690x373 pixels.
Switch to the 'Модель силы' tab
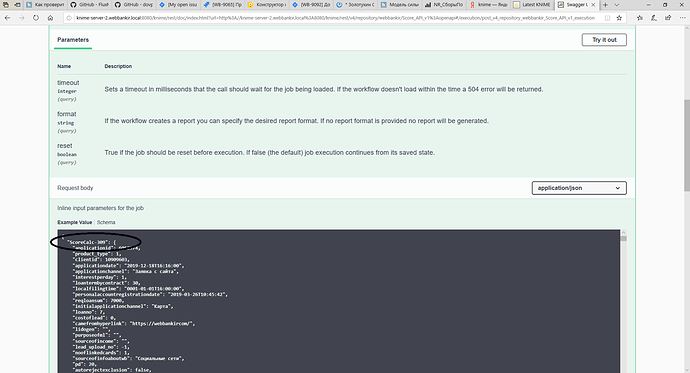point(400,5)
